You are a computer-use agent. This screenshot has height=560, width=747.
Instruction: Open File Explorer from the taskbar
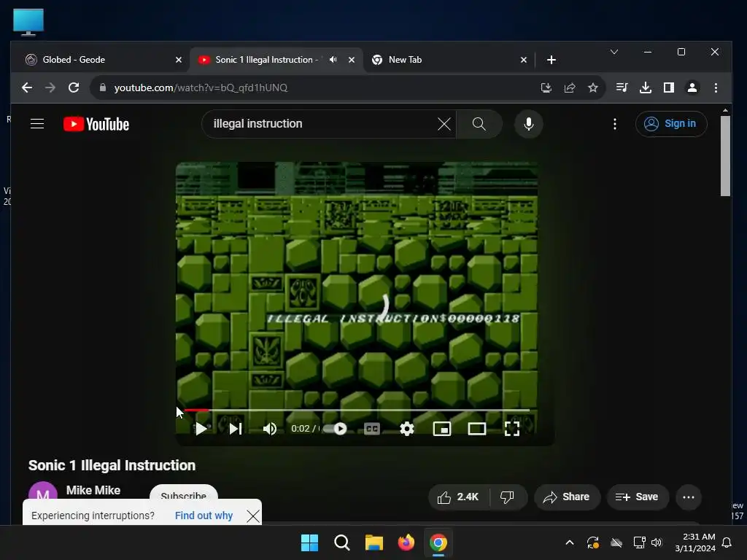[x=374, y=542]
